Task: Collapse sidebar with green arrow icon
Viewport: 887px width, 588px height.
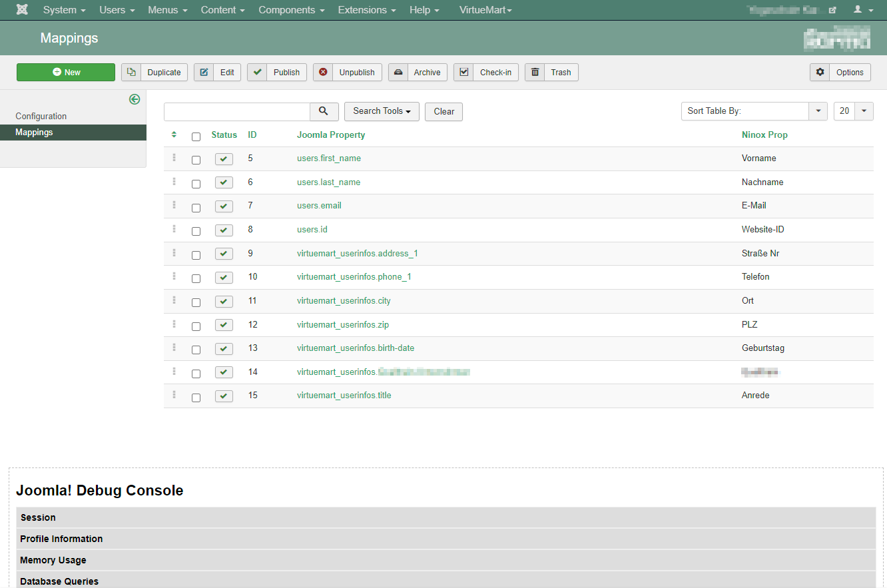Action: (135, 99)
